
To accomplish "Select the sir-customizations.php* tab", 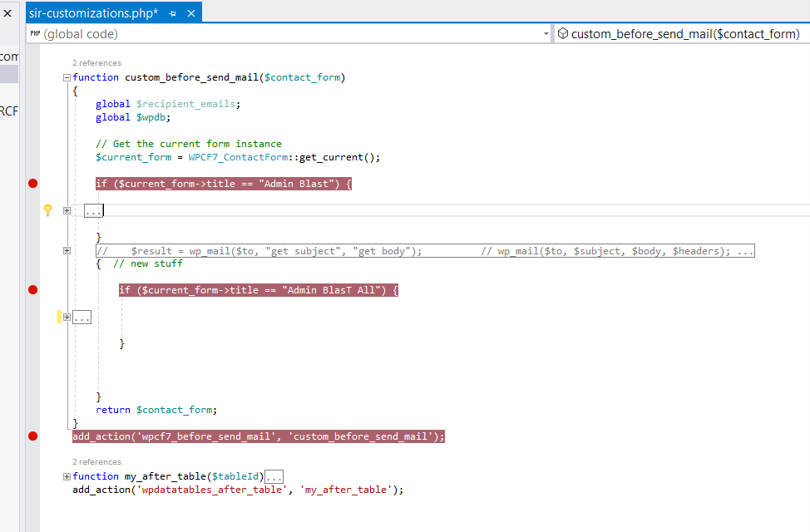I will [x=93, y=13].
